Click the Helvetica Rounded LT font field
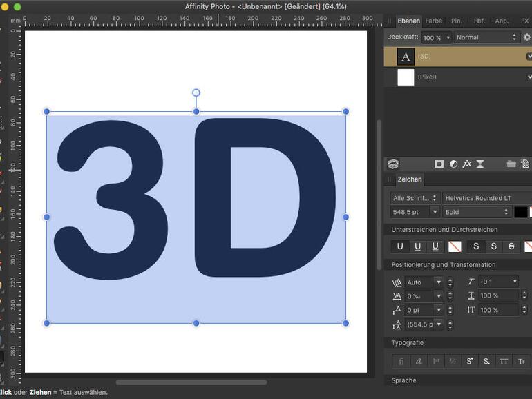532x399 pixels. pos(486,198)
